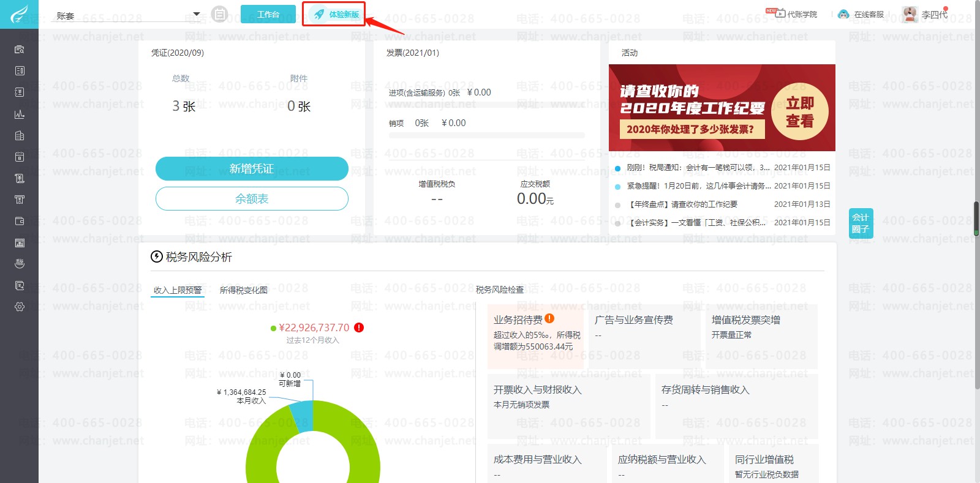Click the settings gear in the left sidebar
The height and width of the screenshot is (483, 980).
click(x=20, y=307)
